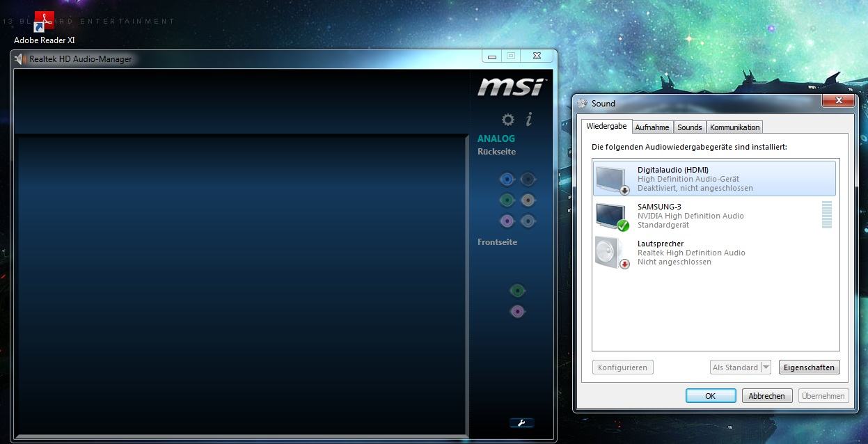
Task: Click the wrench connector settings button
Action: click(x=521, y=422)
